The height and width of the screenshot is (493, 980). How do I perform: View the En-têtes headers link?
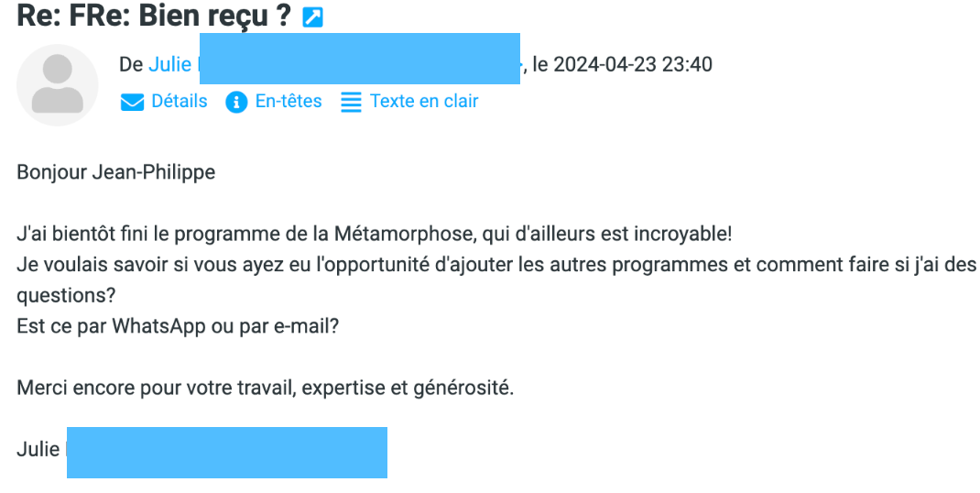click(x=289, y=102)
